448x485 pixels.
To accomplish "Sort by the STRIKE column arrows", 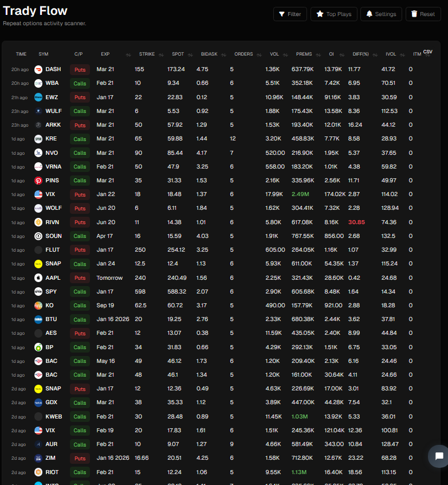I will tap(161, 54).
